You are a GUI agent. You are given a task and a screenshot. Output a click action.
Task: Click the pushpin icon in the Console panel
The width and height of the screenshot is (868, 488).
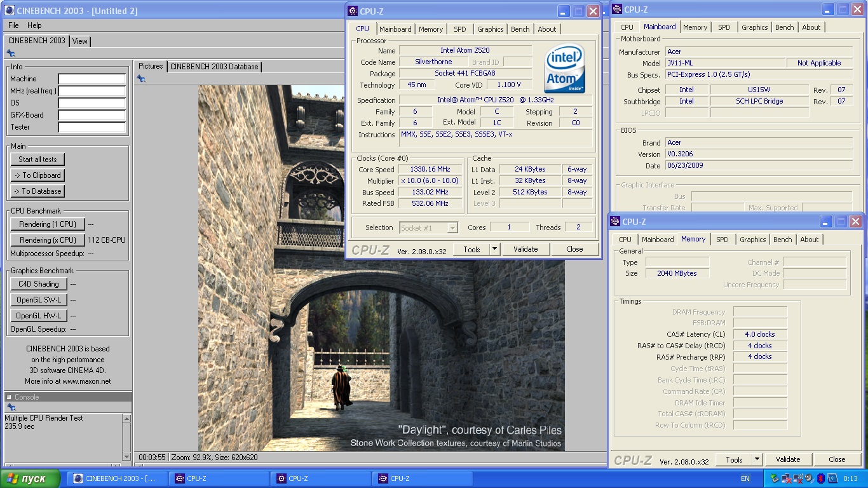pyautogui.click(x=11, y=407)
